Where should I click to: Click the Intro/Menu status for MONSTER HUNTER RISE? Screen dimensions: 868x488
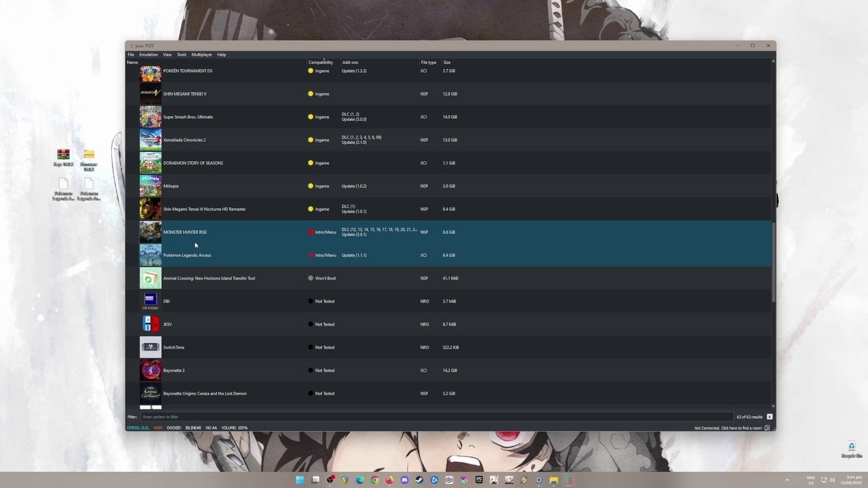[322, 232]
